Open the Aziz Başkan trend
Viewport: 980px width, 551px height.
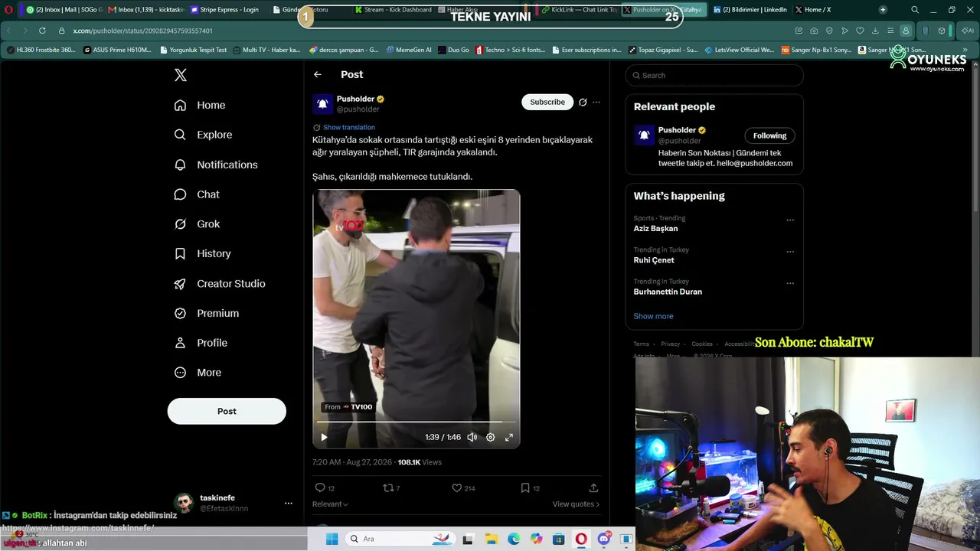coord(655,229)
